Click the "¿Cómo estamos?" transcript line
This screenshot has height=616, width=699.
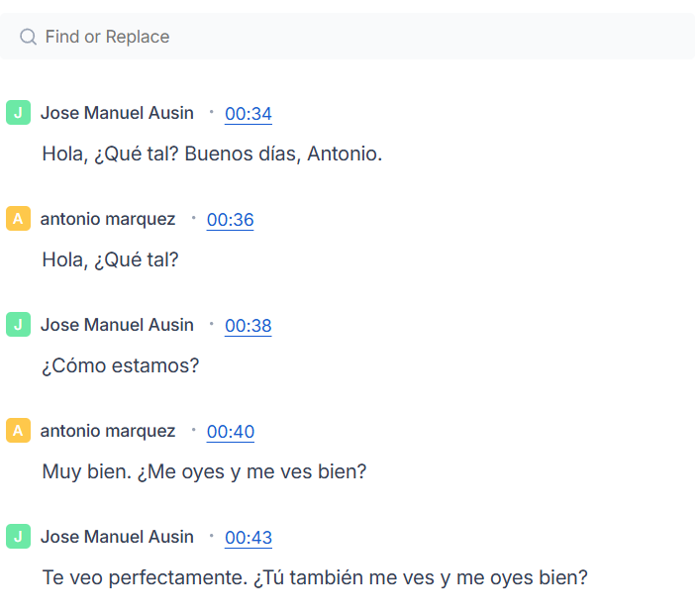pyautogui.click(x=121, y=366)
